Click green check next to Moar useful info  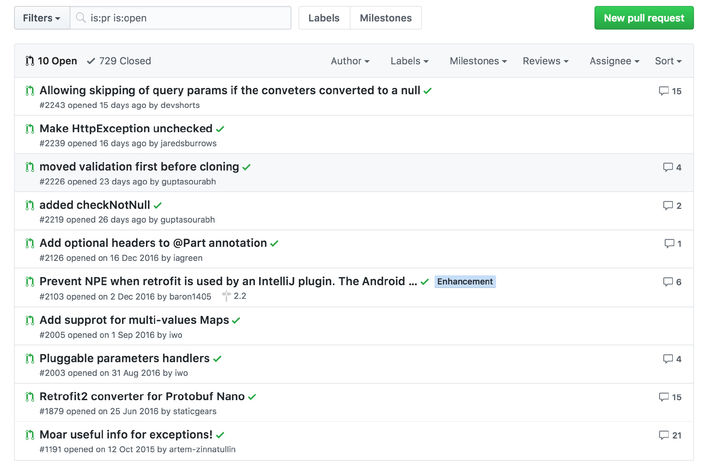pos(220,435)
